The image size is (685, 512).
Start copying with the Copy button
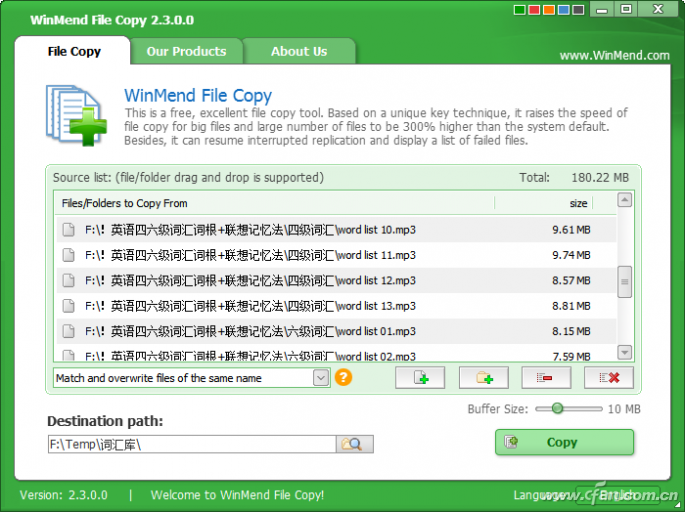point(564,442)
